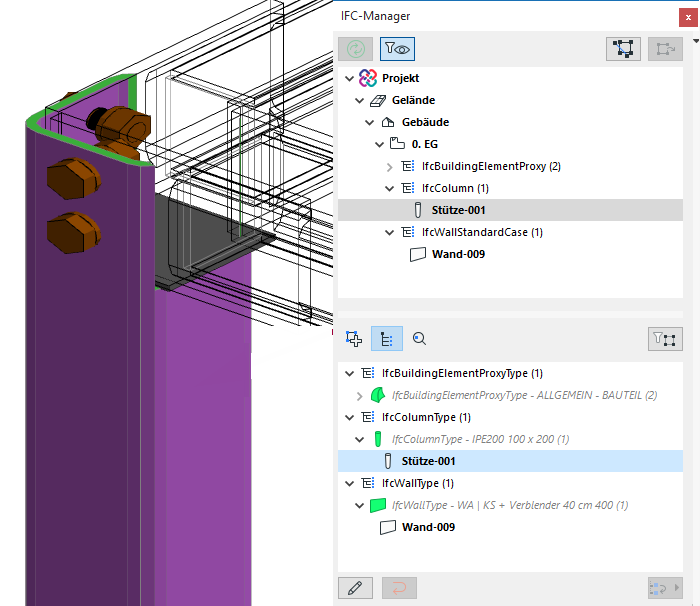Image resolution: width=700 pixels, height=606 pixels.
Task: Click the dark gray plate in 3D view
Action: pos(201,241)
